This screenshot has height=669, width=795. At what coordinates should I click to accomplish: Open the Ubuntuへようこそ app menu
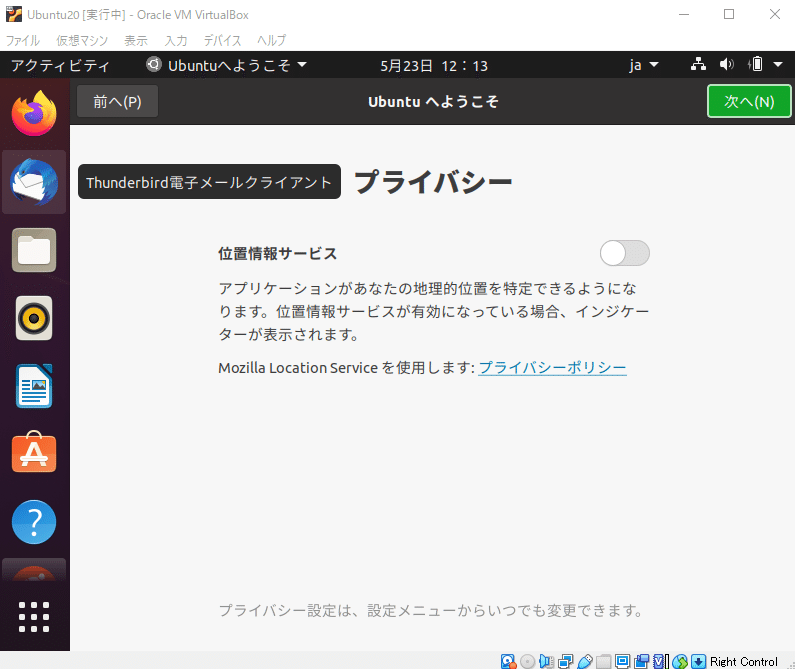click(227, 65)
